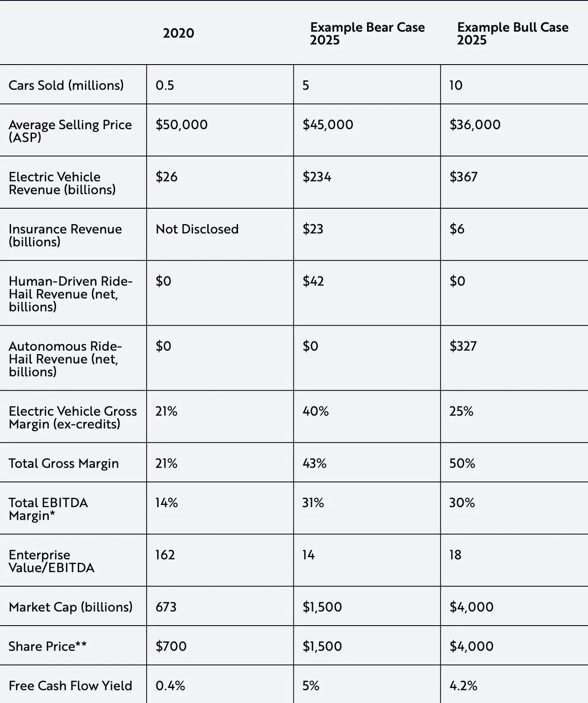Select the 40% bear case gross margin cell
The image size is (588, 703).
coord(315,411)
